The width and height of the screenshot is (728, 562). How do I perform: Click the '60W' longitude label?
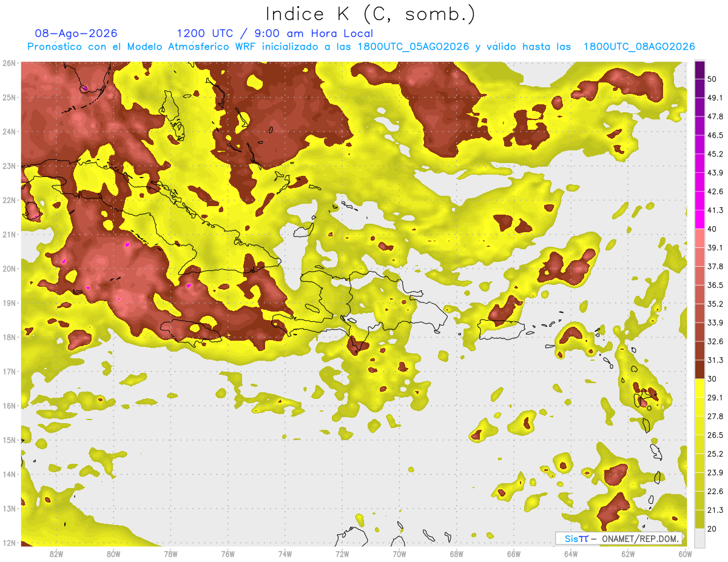[x=686, y=554]
